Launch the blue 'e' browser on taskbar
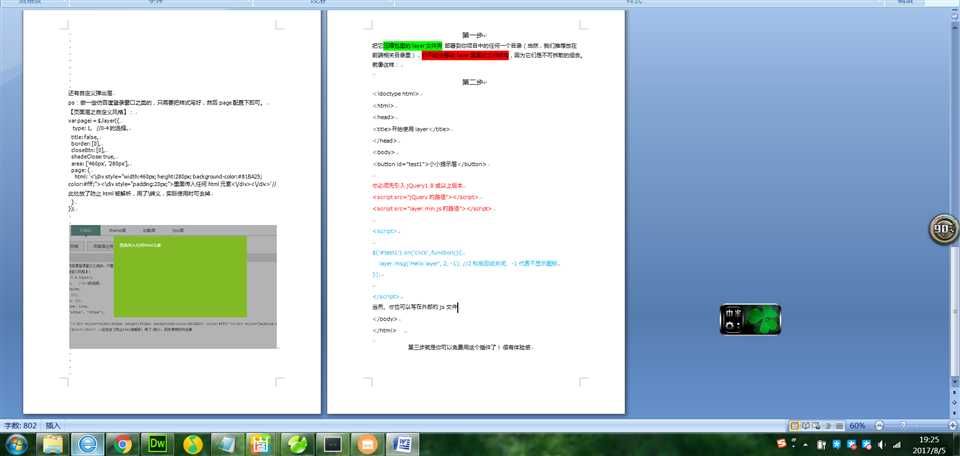The height and width of the screenshot is (456, 960). click(x=87, y=444)
